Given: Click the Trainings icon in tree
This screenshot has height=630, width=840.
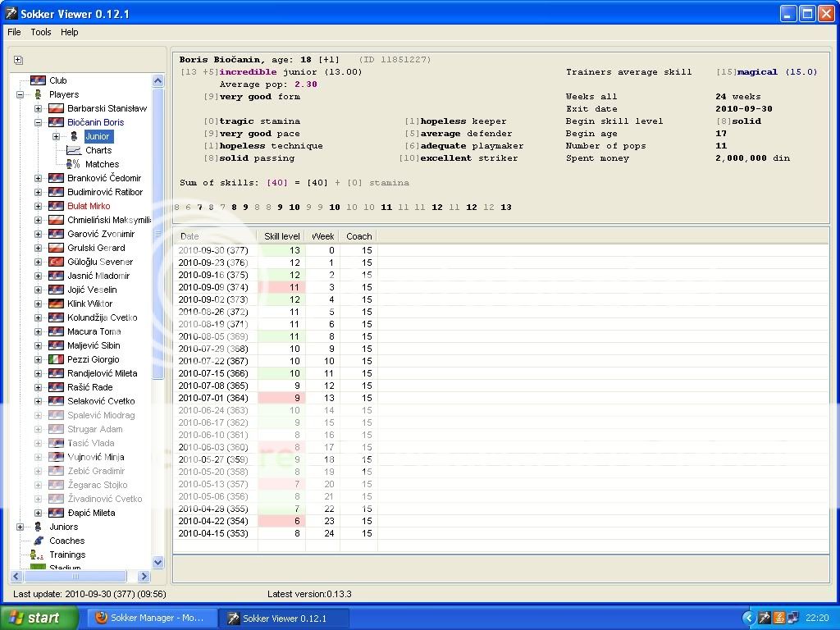Looking at the screenshot, I should [38, 555].
